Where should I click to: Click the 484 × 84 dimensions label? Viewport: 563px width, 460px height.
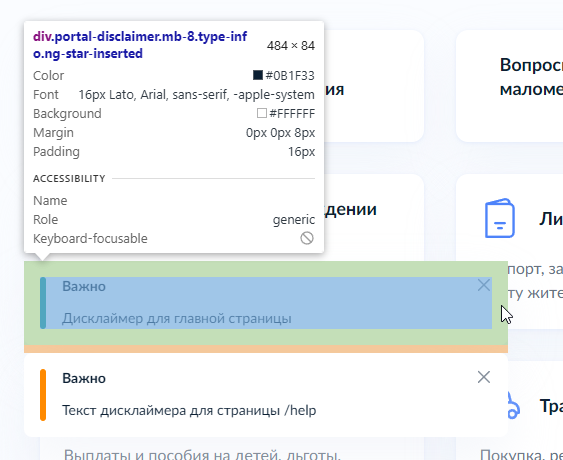(x=291, y=46)
